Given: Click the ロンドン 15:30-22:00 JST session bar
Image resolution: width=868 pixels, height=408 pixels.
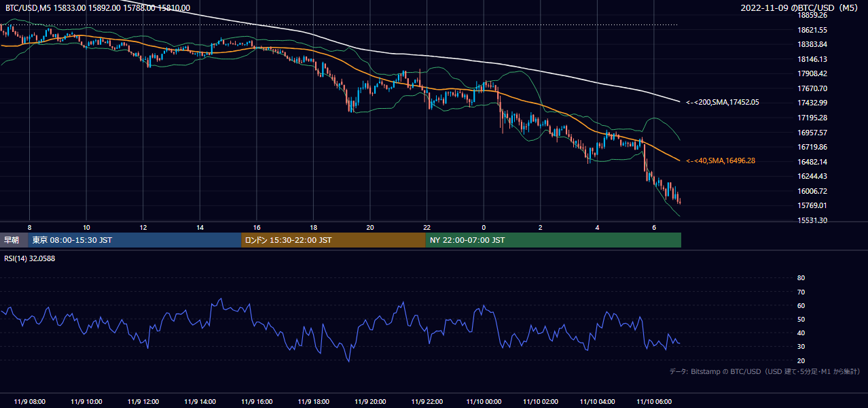Looking at the screenshot, I should (x=333, y=240).
